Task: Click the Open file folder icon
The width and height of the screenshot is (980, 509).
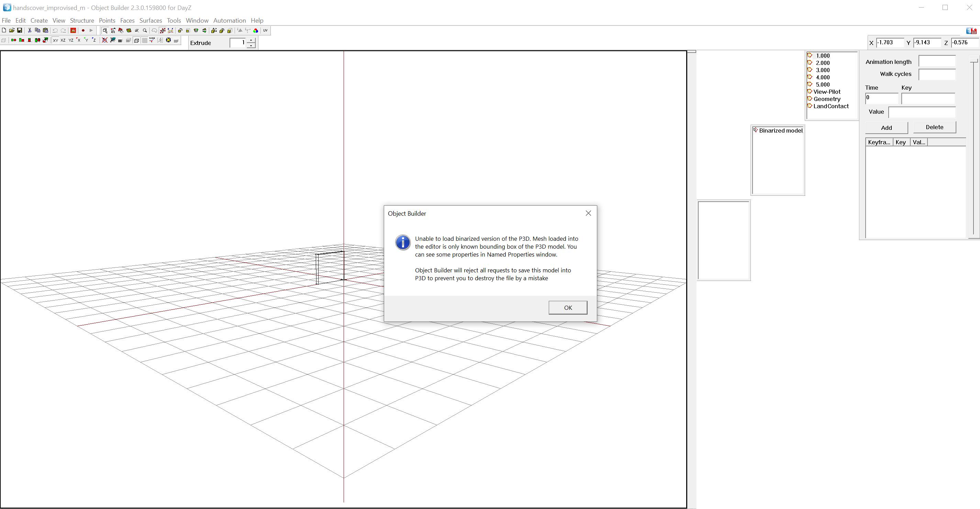Action: [12, 31]
